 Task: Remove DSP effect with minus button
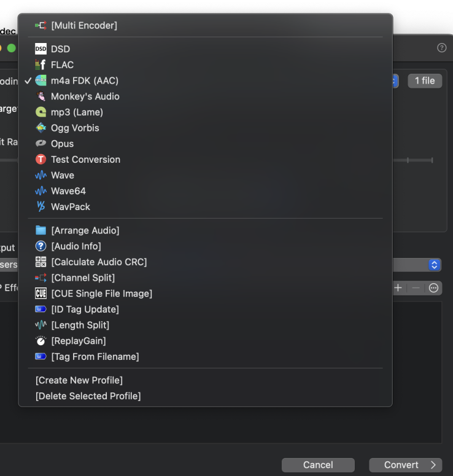coord(416,288)
